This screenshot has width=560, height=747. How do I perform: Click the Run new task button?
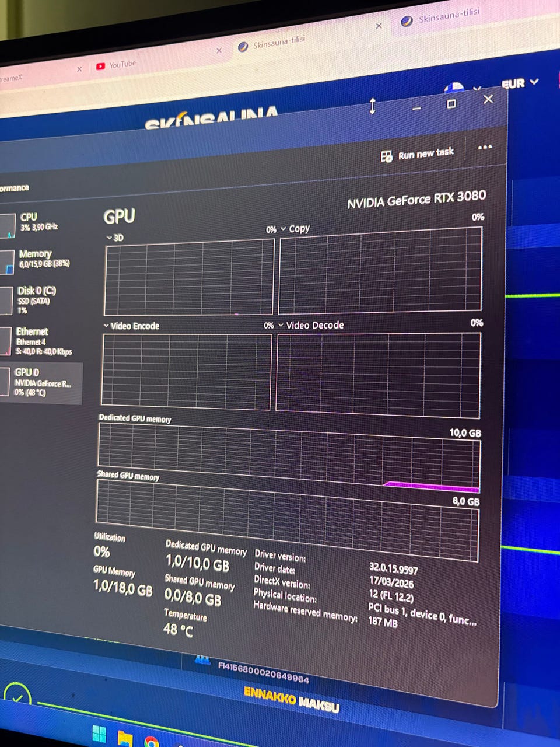418,155
